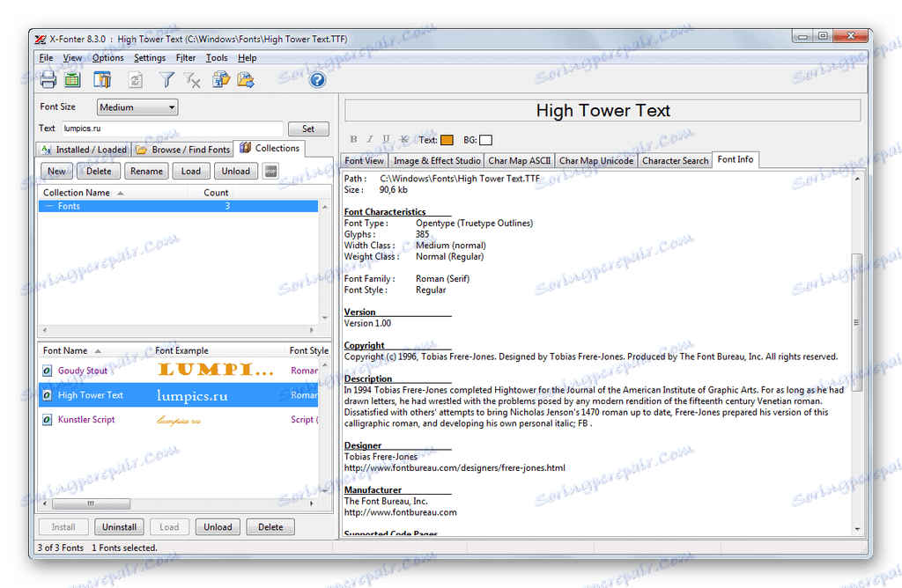Open the Filter menu
This screenshot has width=902, height=588.
pyautogui.click(x=186, y=57)
